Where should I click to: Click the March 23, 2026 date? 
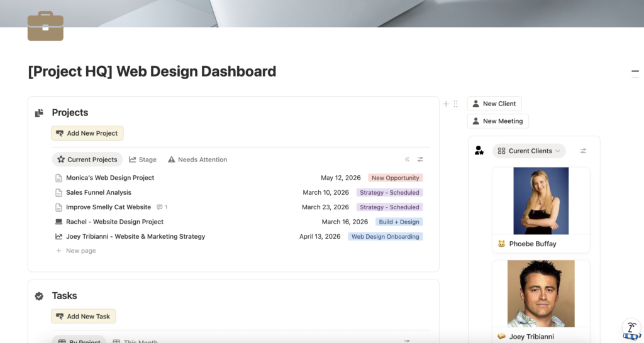tap(325, 207)
